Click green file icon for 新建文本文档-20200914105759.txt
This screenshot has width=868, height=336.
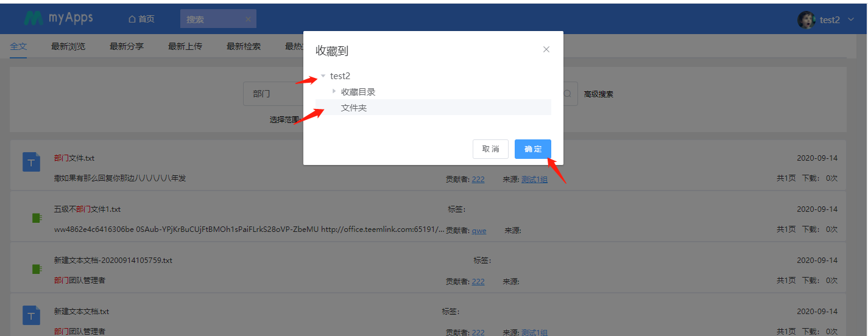(37, 268)
